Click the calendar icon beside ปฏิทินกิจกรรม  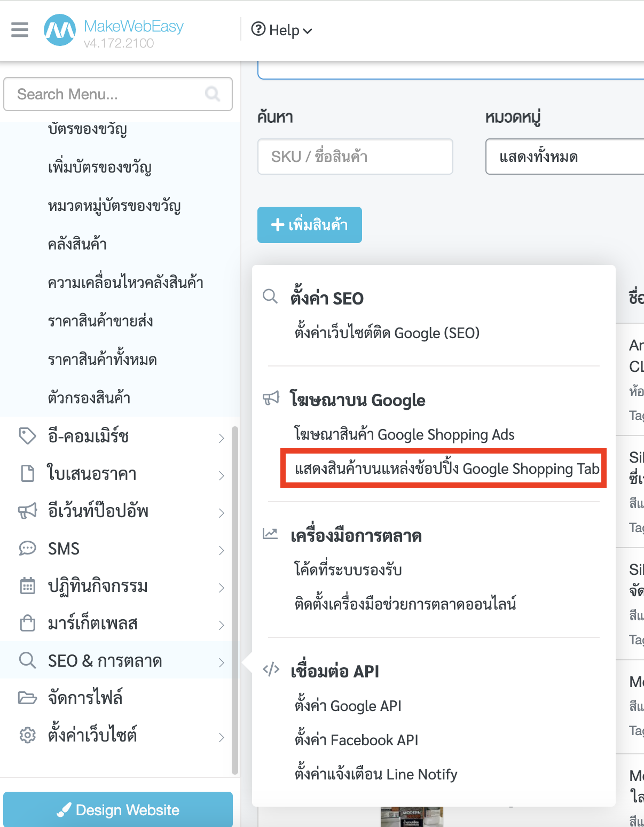tap(27, 586)
